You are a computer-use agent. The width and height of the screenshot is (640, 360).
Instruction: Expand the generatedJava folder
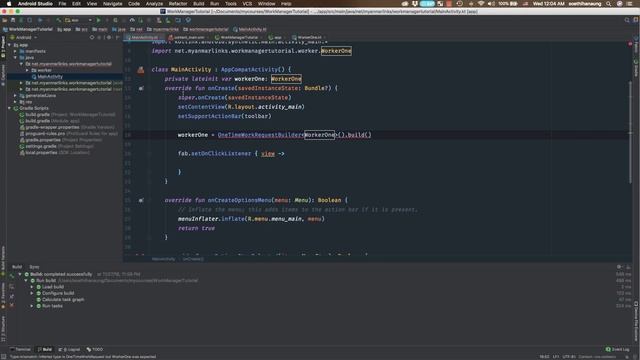point(16,96)
